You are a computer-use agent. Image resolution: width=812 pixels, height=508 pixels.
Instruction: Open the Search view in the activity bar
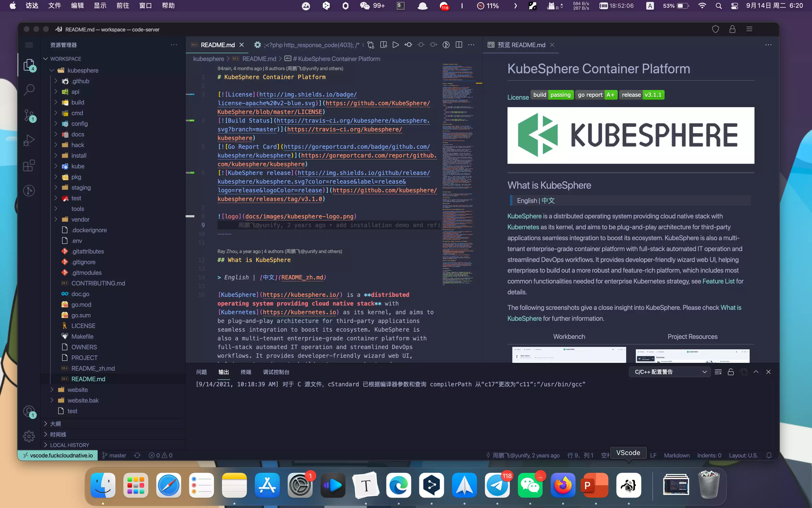pyautogui.click(x=29, y=90)
